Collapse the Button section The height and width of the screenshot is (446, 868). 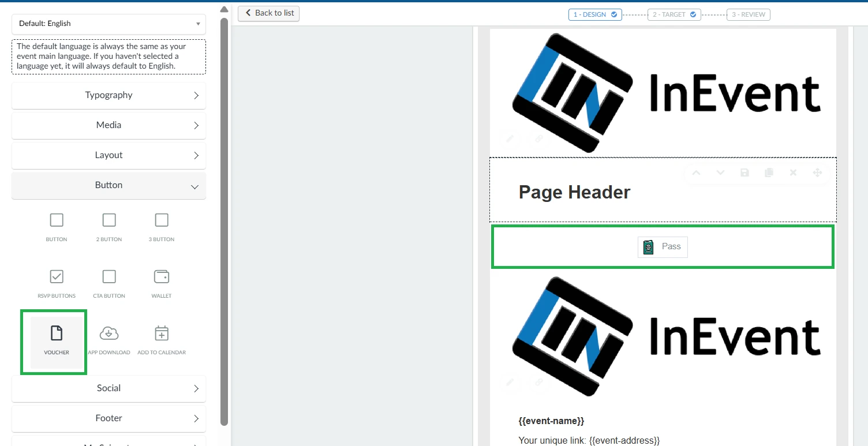click(x=108, y=185)
